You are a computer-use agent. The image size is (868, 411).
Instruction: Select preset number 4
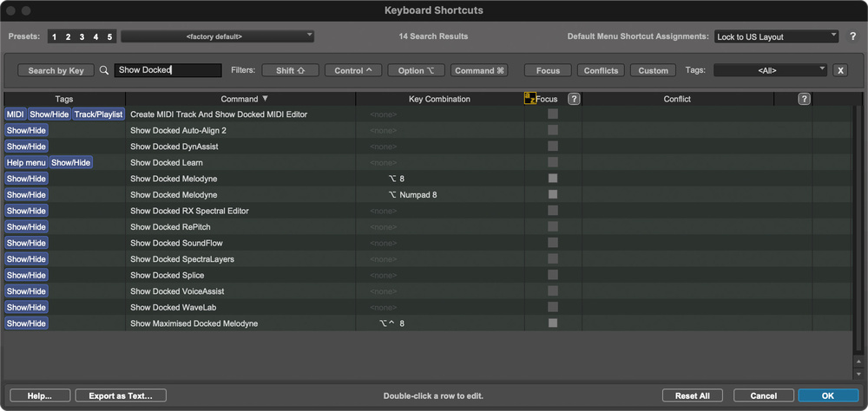pyautogui.click(x=95, y=37)
